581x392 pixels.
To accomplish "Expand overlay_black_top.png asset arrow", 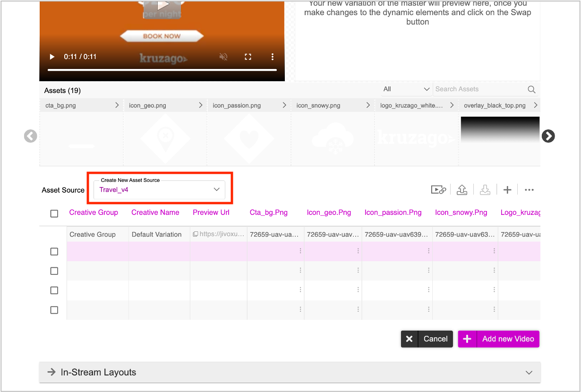I will pos(535,105).
